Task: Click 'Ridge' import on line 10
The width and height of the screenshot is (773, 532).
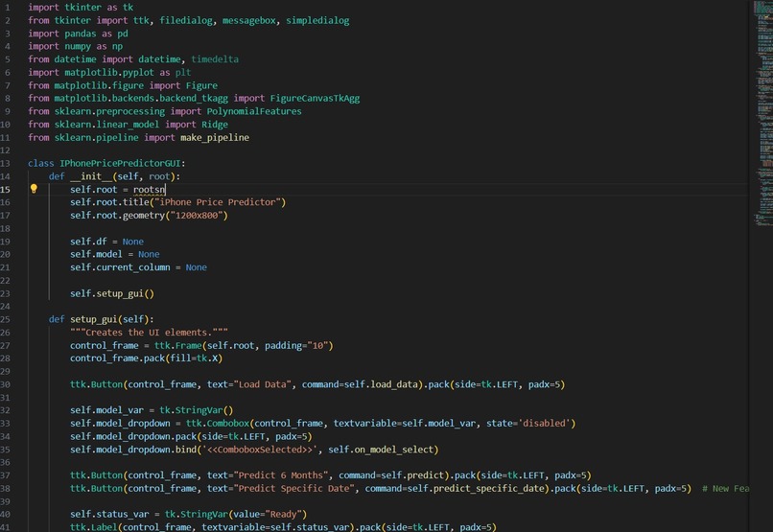Action: (215, 125)
